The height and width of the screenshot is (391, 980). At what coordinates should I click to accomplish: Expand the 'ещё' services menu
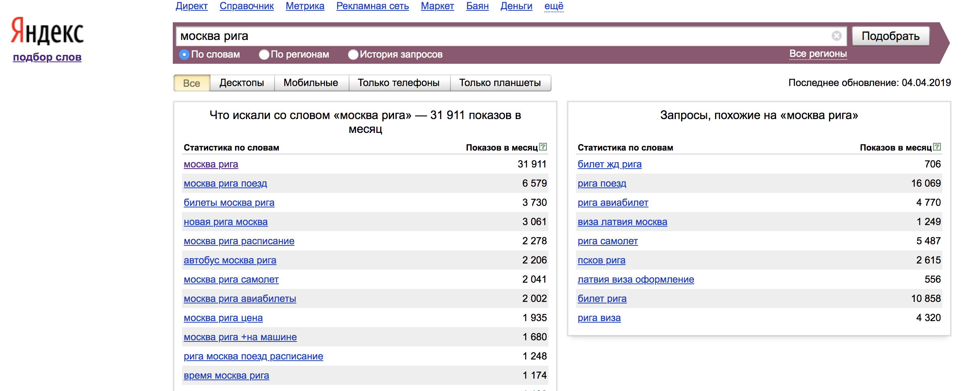pyautogui.click(x=554, y=6)
